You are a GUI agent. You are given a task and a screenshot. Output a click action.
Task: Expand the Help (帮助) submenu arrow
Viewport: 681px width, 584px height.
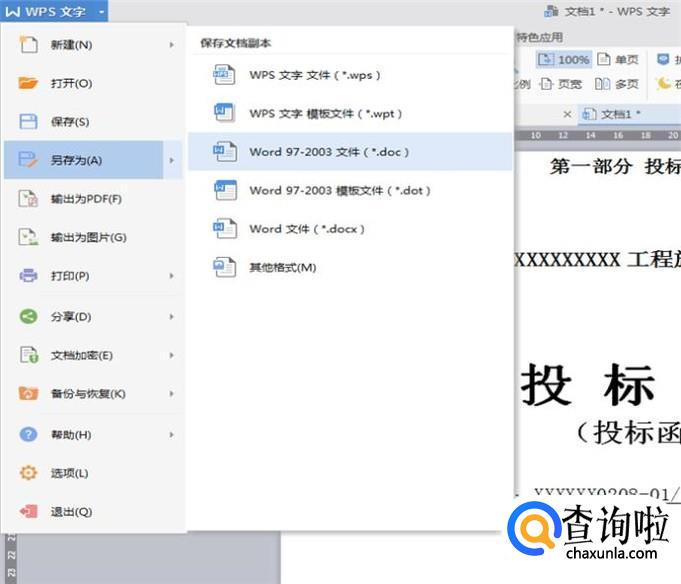[172, 435]
